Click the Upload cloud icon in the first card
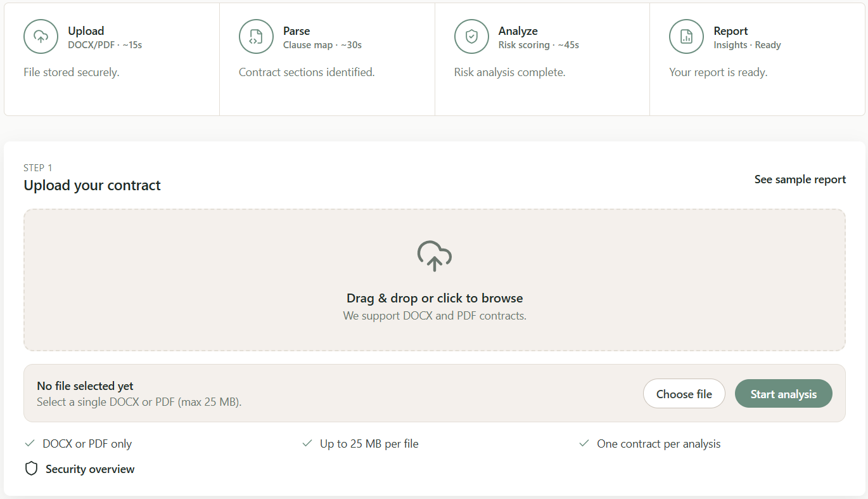The image size is (868, 499). pyautogui.click(x=41, y=36)
